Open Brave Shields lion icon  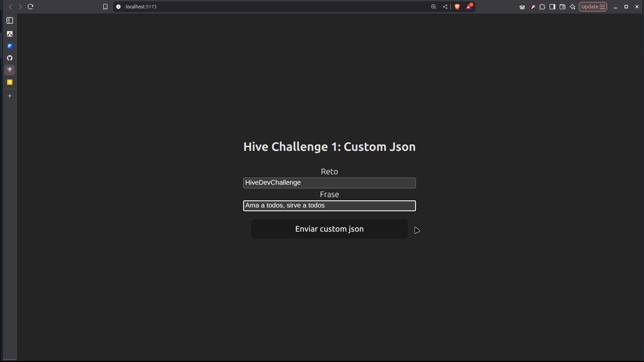[457, 7]
